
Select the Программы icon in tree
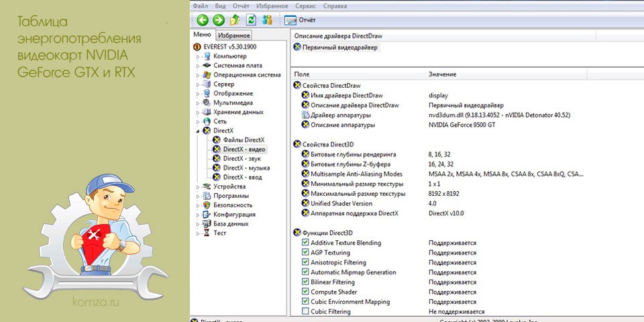(x=207, y=195)
